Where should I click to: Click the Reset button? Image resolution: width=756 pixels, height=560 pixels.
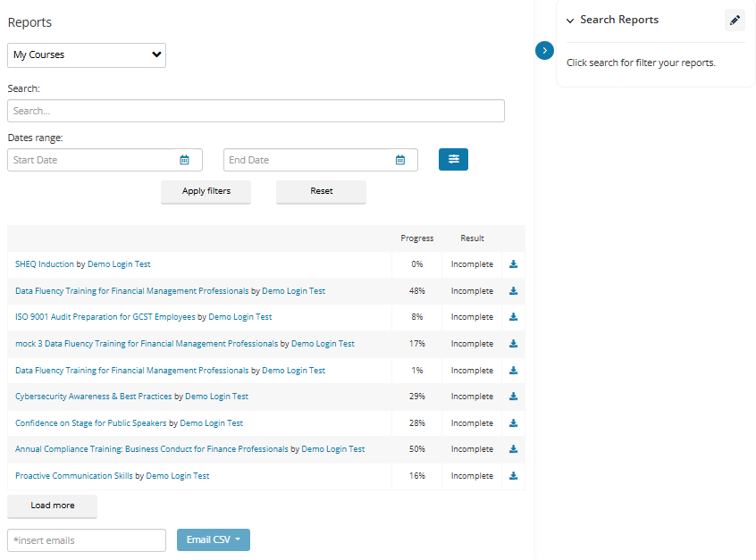pyautogui.click(x=321, y=191)
